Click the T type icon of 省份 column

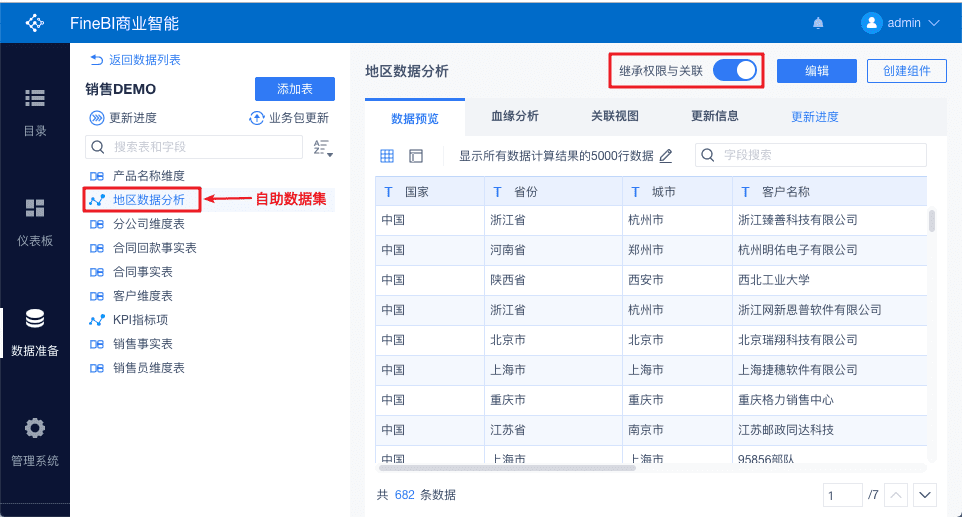pyautogui.click(x=498, y=192)
